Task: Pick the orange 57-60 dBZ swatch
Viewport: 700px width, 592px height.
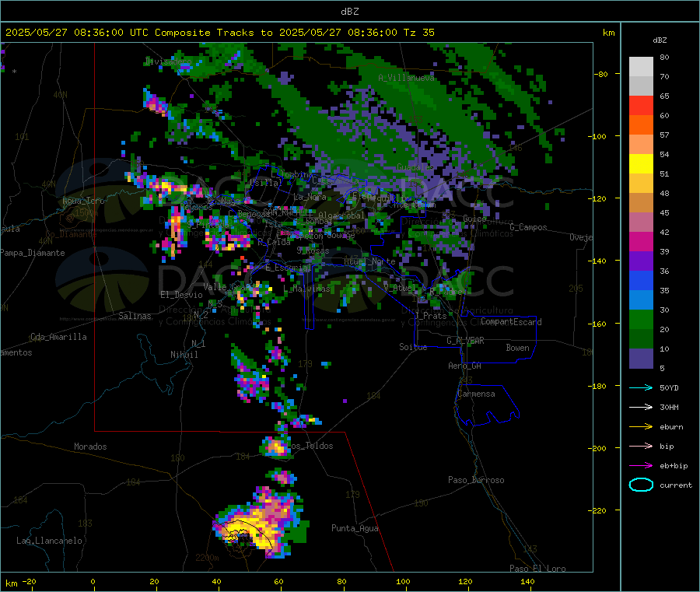Action: pyautogui.click(x=641, y=125)
